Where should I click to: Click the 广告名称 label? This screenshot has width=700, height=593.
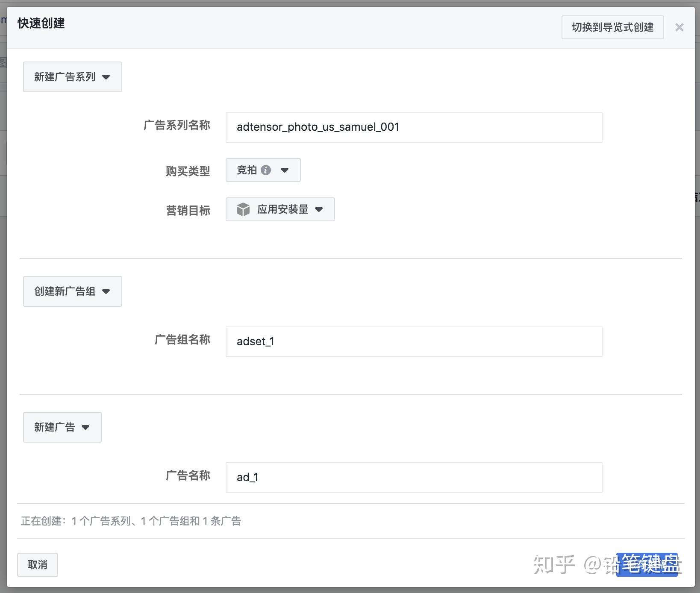[x=188, y=475]
